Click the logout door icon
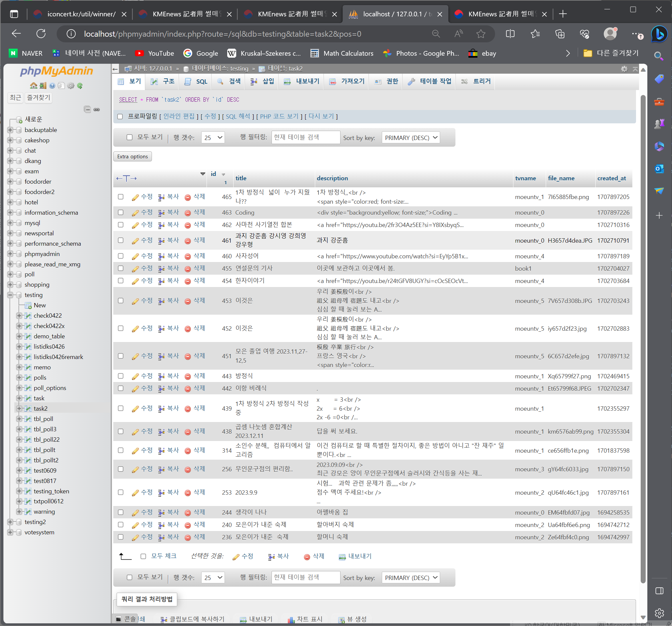Image resolution: width=672 pixels, height=626 pixels. click(x=43, y=86)
